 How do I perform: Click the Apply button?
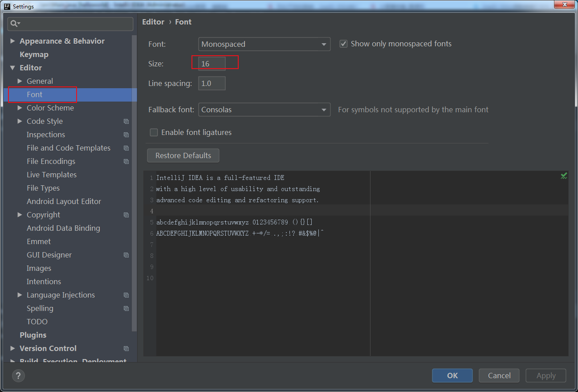click(546, 376)
